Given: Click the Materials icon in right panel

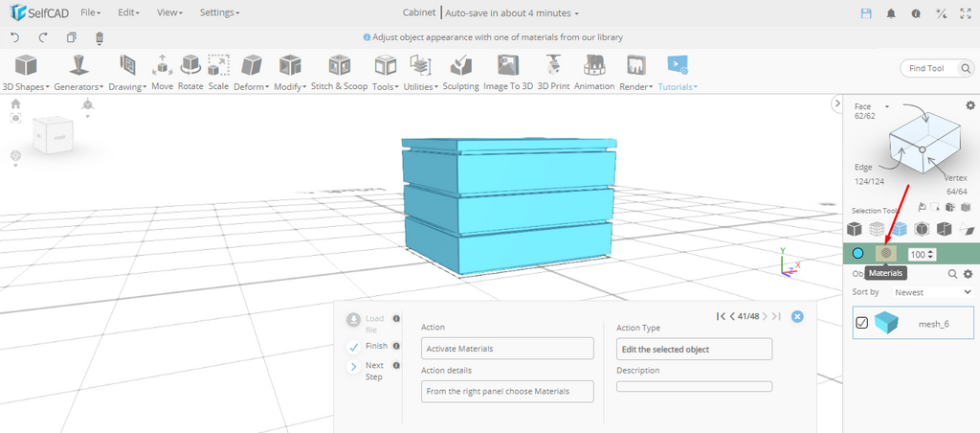Looking at the screenshot, I should point(886,253).
